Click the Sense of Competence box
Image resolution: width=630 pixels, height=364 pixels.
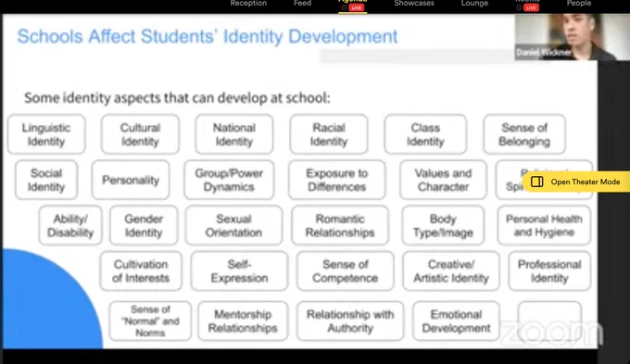tap(346, 271)
